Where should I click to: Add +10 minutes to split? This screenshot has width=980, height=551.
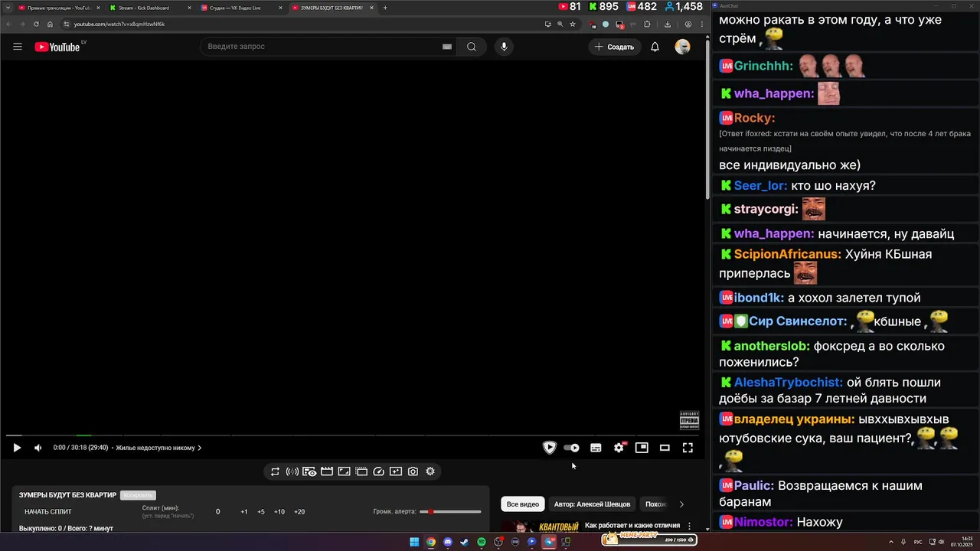tap(279, 512)
